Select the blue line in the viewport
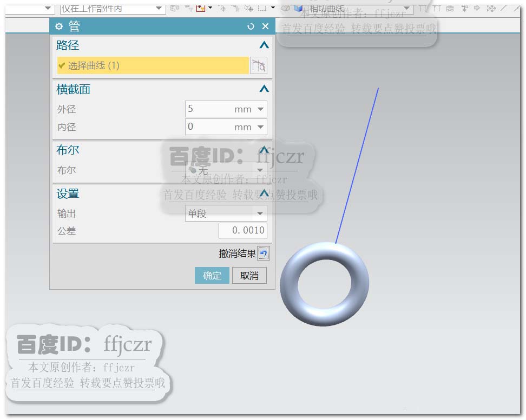526x420 pixels. click(x=357, y=165)
